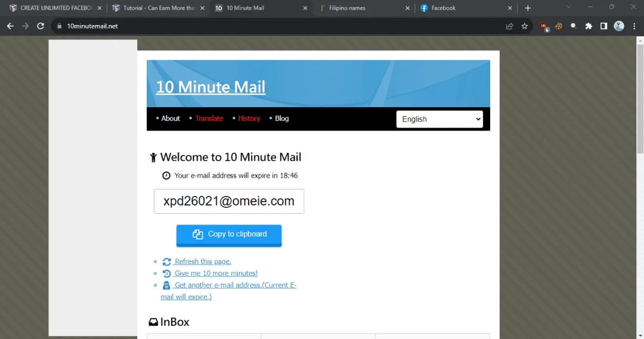Close the Tutorial tab

[x=202, y=8]
